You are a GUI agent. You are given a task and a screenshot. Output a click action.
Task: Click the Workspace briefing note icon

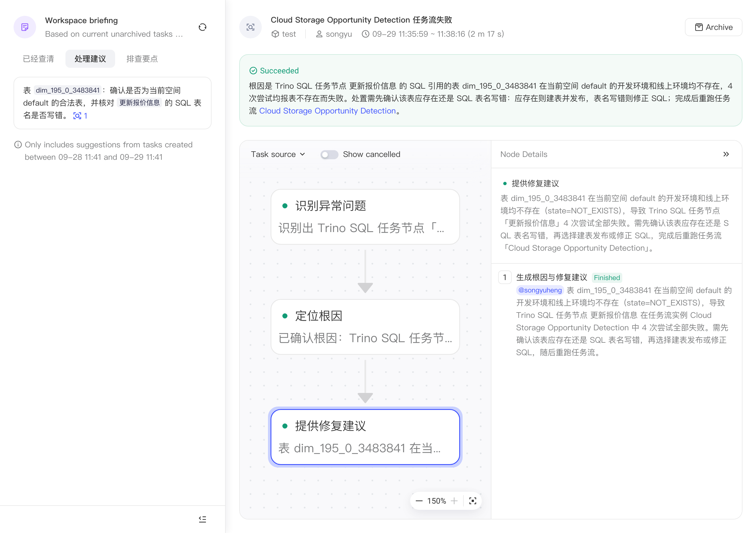point(25,27)
